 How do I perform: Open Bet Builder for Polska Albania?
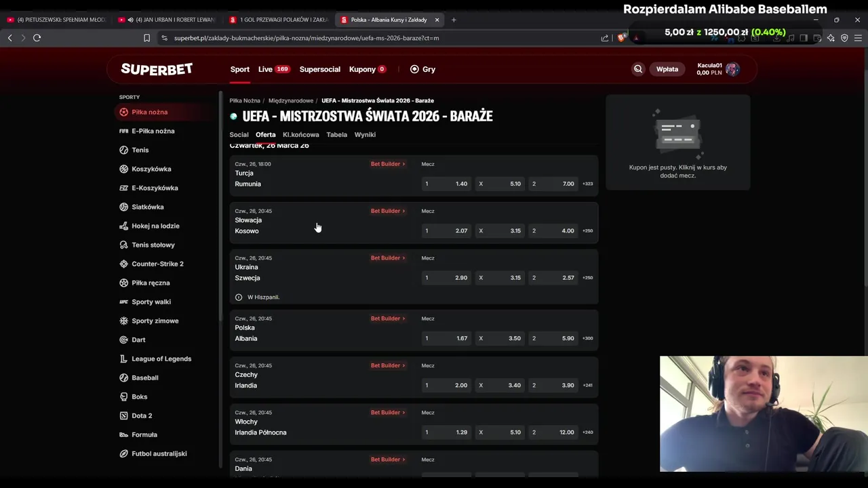(x=387, y=319)
